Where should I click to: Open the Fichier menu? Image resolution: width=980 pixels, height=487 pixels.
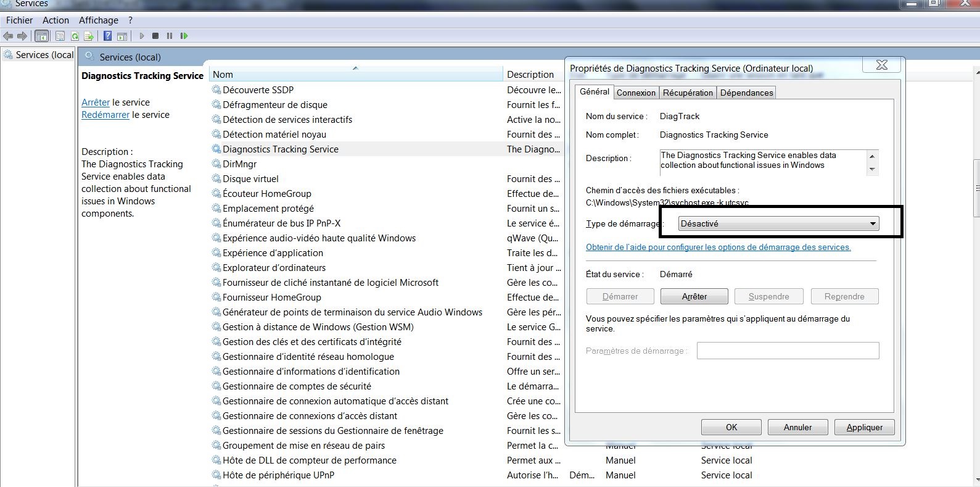pos(19,20)
